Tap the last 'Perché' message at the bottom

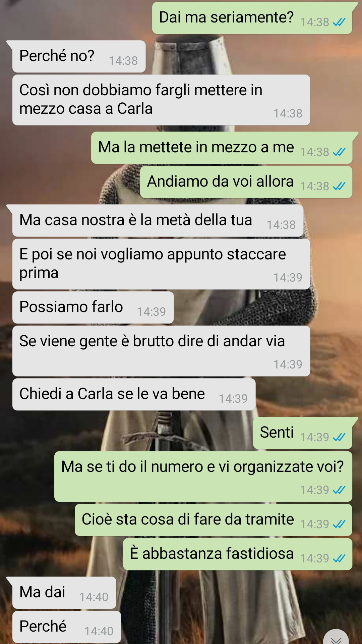point(67,627)
